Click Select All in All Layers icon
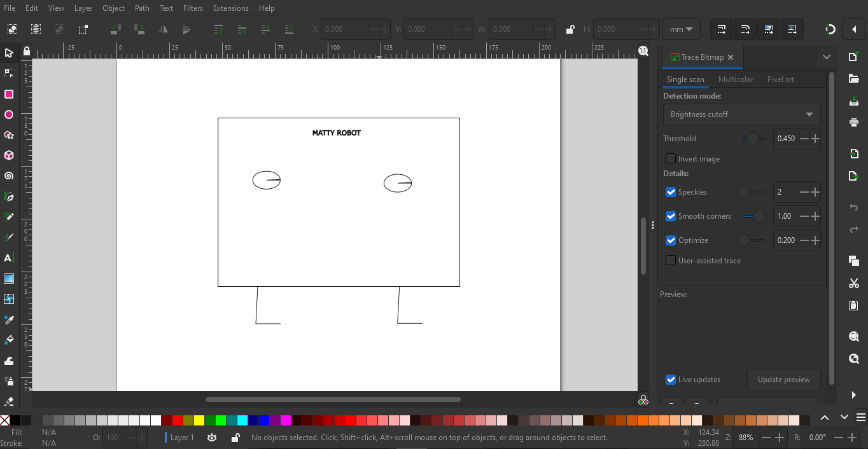This screenshot has height=449, width=868. [x=36, y=29]
